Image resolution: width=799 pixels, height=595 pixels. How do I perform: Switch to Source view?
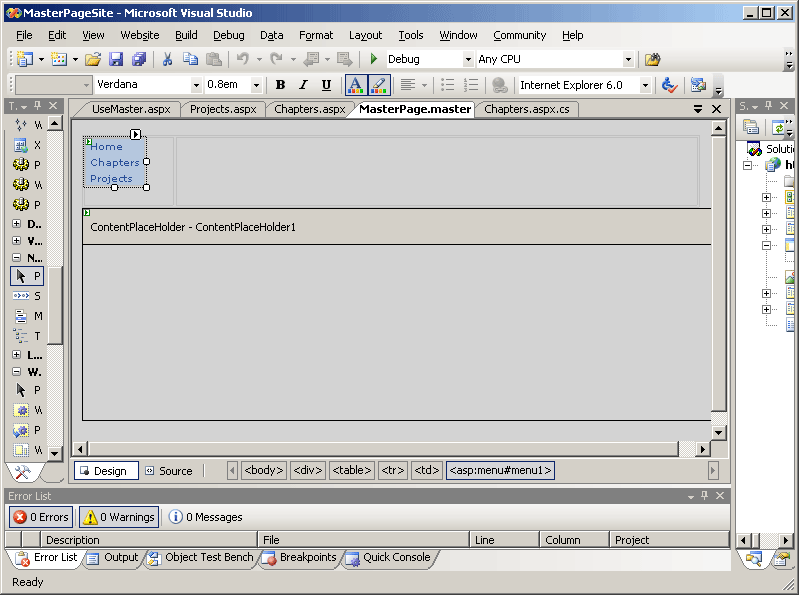tap(168, 471)
